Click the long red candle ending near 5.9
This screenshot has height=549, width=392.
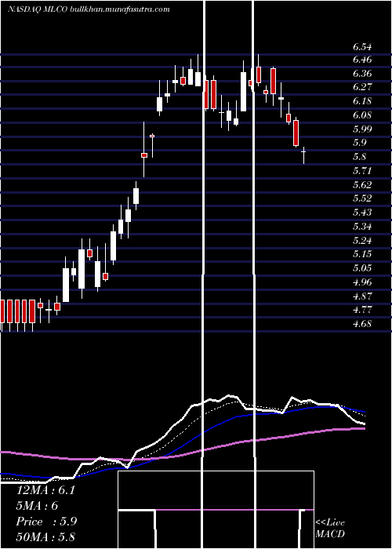pos(296,133)
